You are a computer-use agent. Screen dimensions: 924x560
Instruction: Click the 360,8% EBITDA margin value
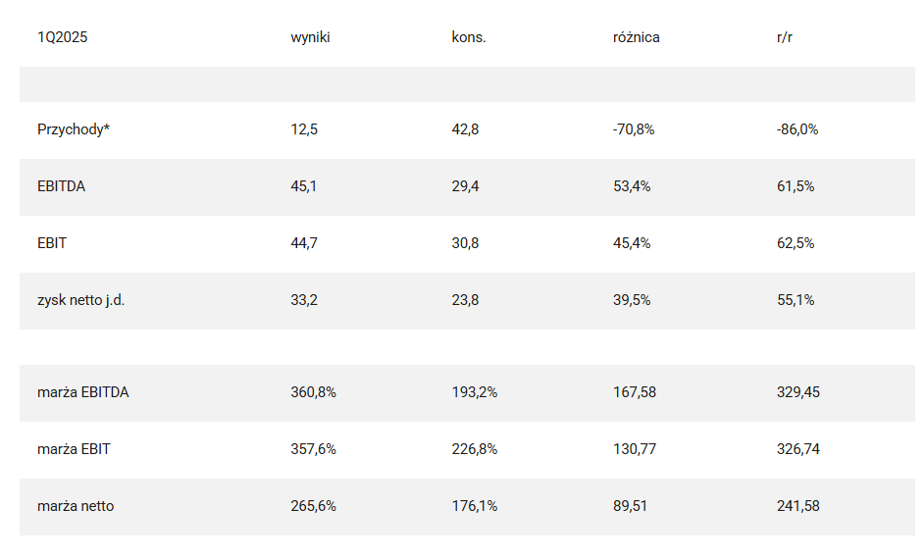click(313, 392)
